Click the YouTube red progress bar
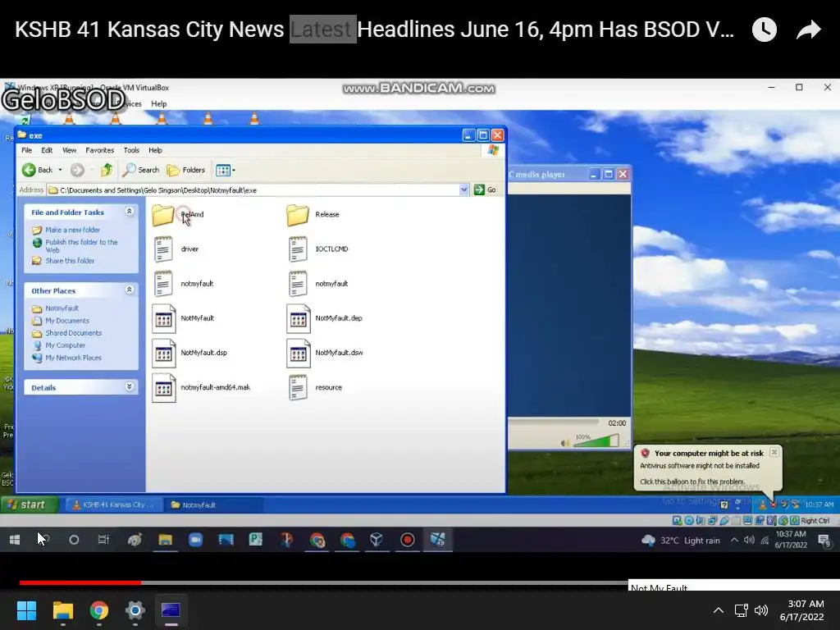Image resolution: width=840 pixels, height=630 pixels. (80, 582)
